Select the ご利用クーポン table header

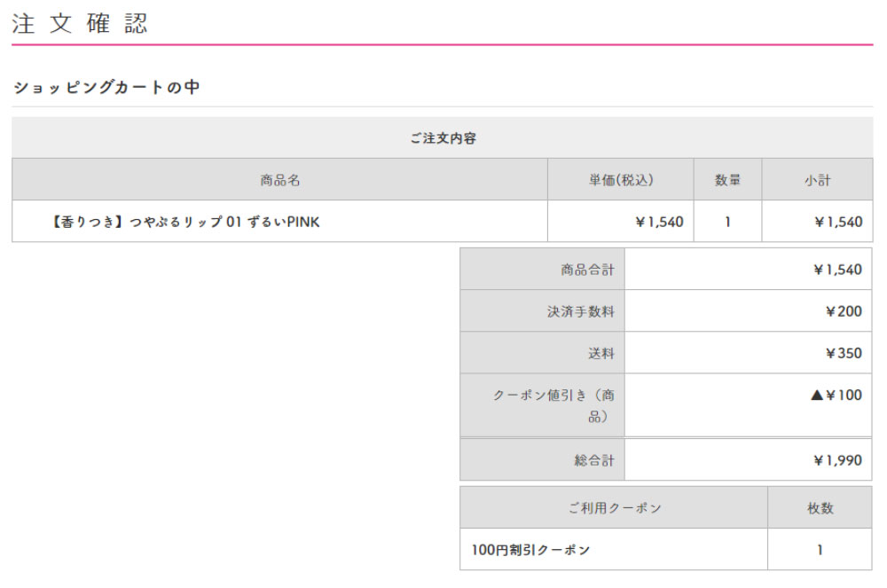pyautogui.click(x=614, y=508)
